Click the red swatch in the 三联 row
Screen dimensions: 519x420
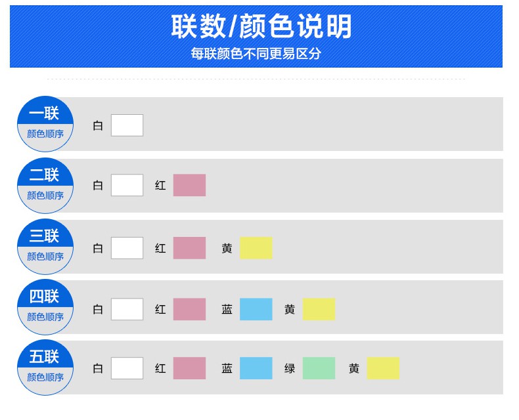tap(189, 248)
